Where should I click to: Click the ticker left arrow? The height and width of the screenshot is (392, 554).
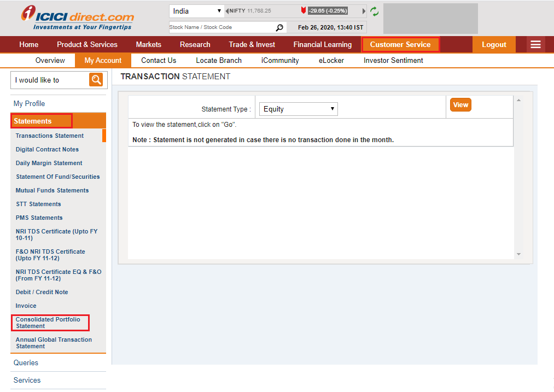coord(227,11)
